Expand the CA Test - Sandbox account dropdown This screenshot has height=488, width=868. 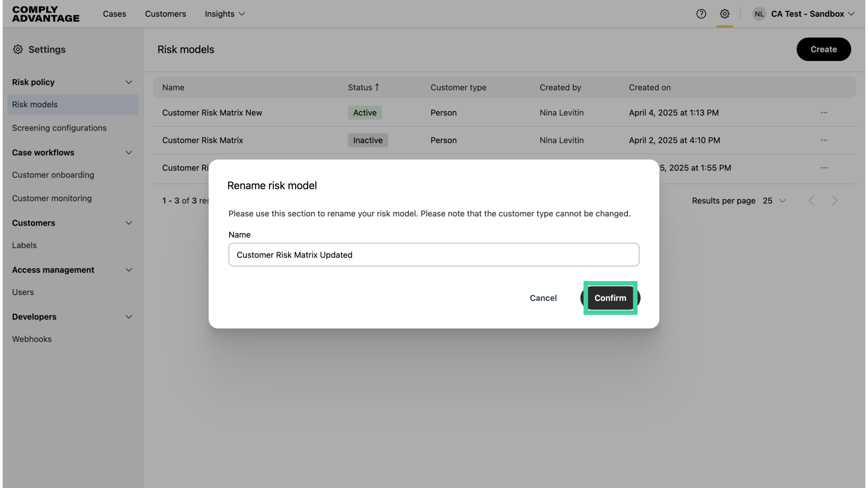[x=852, y=14]
